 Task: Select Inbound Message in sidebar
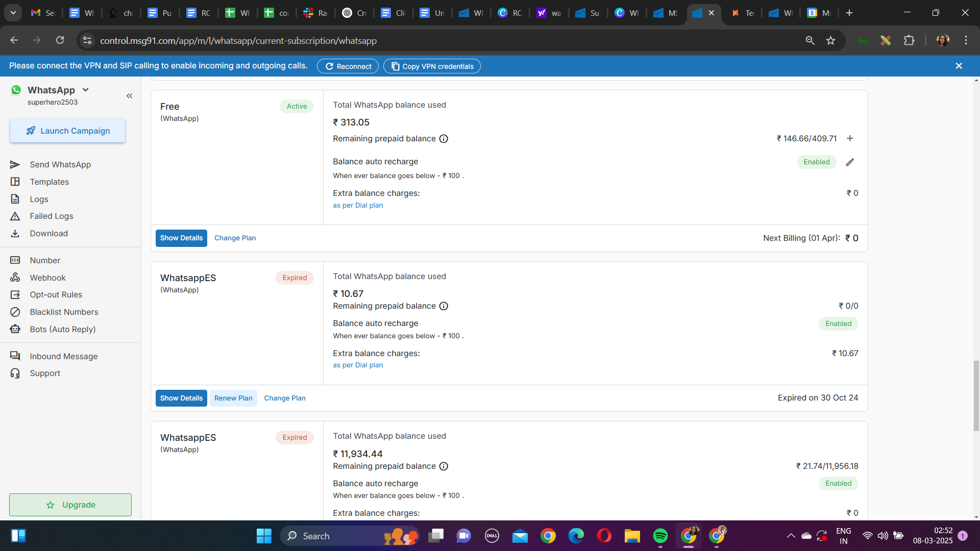(x=63, y=356)
